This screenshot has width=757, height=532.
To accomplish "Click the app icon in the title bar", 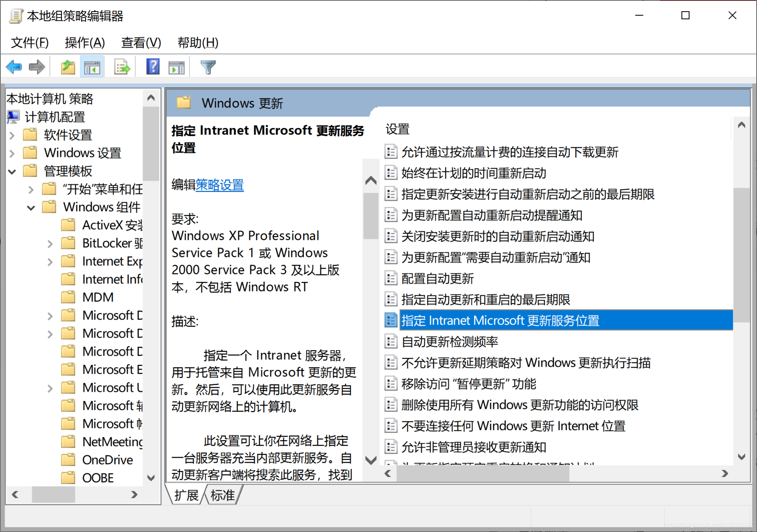I will [x=16, y=16].
